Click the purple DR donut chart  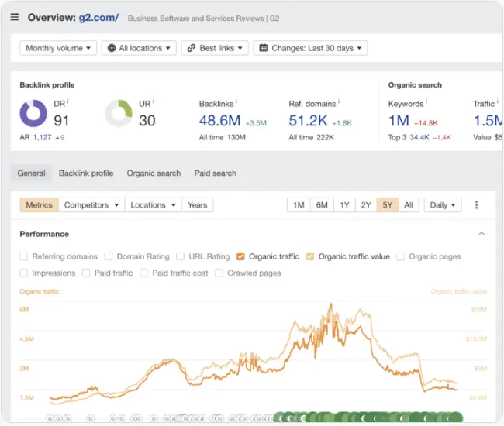coord(33,114)
